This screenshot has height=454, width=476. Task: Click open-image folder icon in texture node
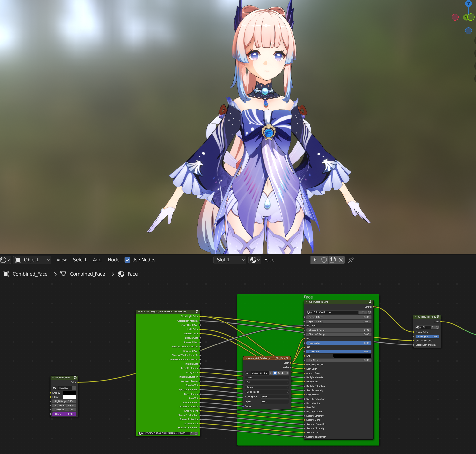(283, 373)
